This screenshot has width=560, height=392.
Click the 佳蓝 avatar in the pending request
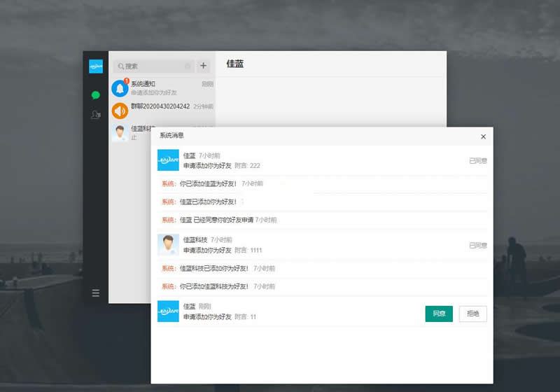tap(168, 311)
